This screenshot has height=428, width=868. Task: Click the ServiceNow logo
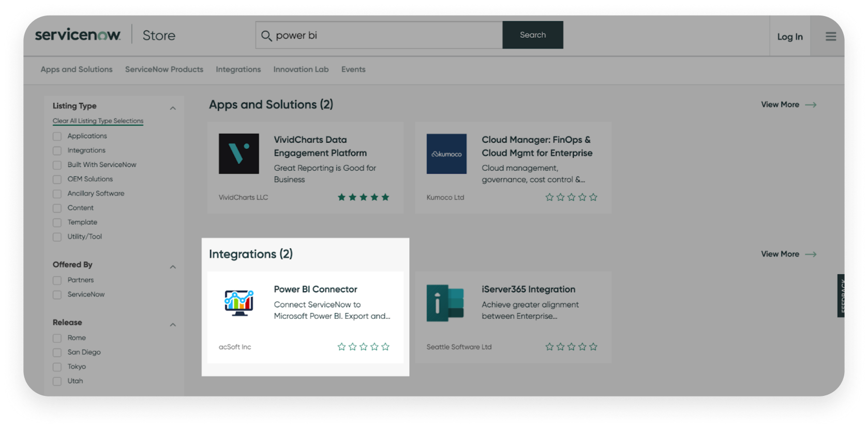click(x=78, y=35)
